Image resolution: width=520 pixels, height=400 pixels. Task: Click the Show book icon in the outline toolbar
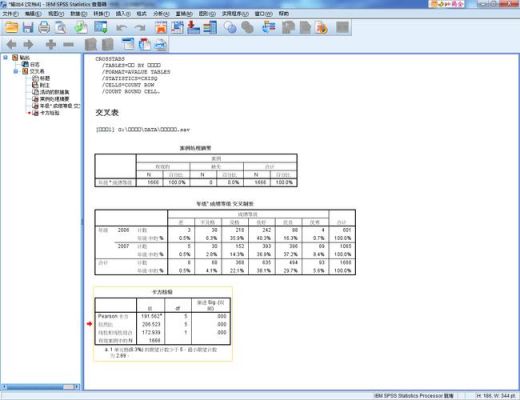[91, 44]
